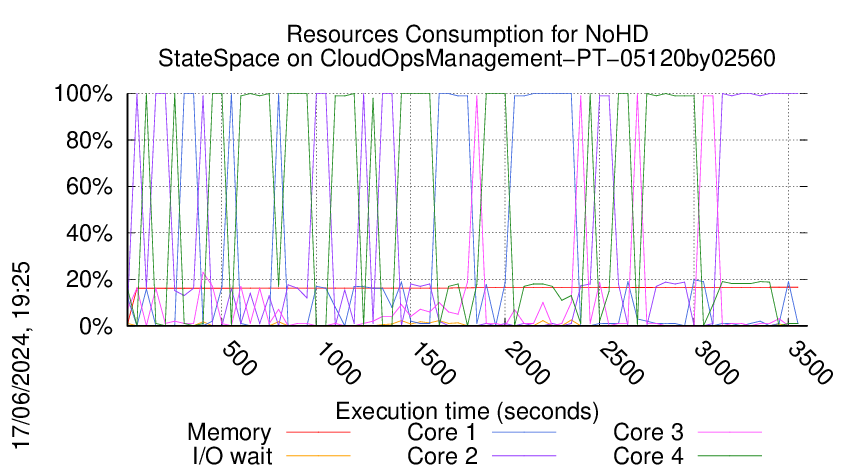This screenshot has height=475, width=850.
Task: Click the subtitle 'StateSpace on CloudOpsManagement-PT-05120by02560'
Action: [x=467, y=58]
